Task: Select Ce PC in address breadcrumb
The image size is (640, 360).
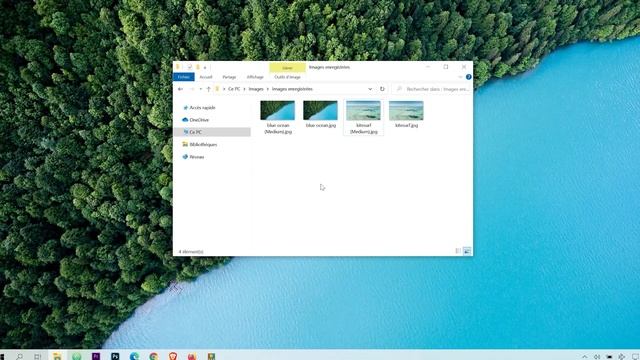Action: pyautogui.click(x=234, y=89)
